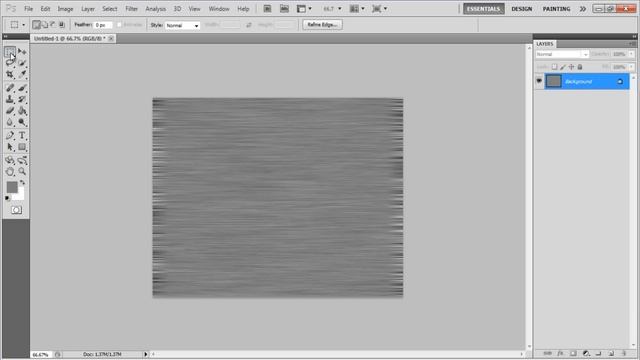Image resolution: width=640 pixels, height=360 pixels.
Task: Toggle lock position in Layers panel
Action: [x=571, y=67]
